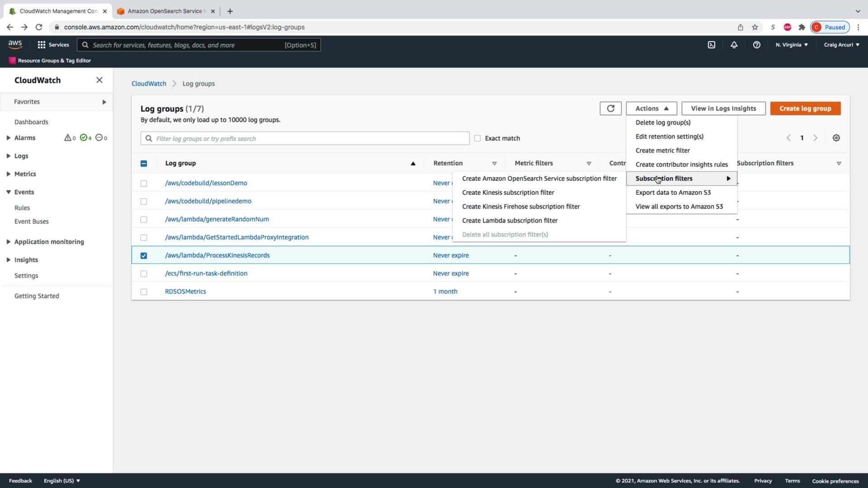Expand the Alarms sidebar section
The width and height of the screenshot is (868, 488).
pyautogui.click(x=9, y=138)
